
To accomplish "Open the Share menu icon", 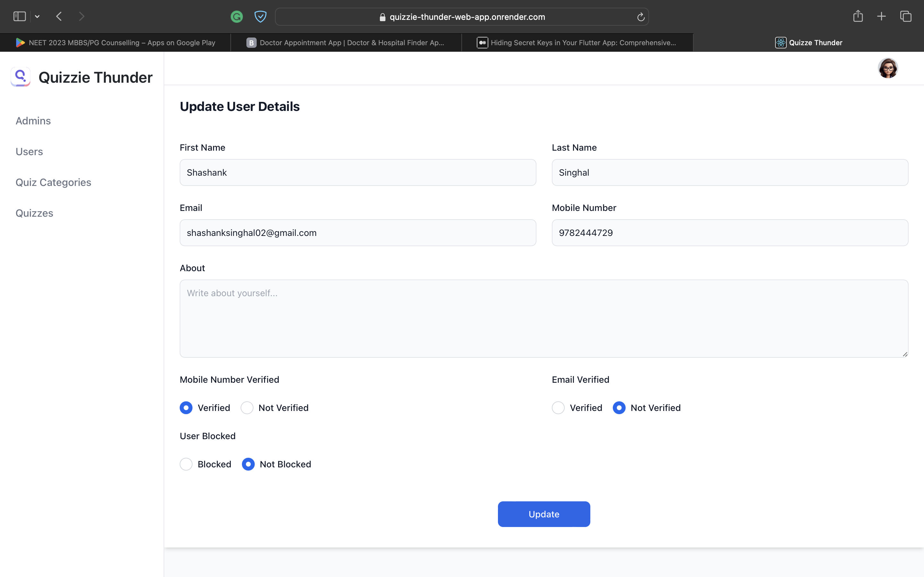I will point(858,16).
